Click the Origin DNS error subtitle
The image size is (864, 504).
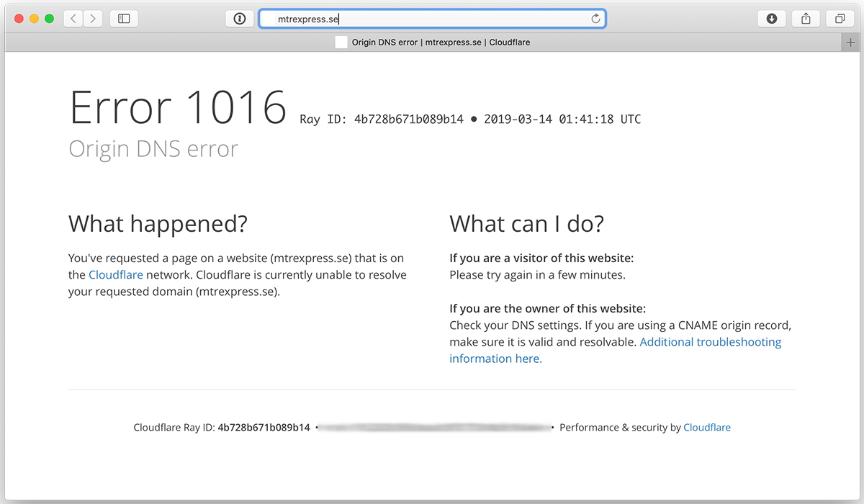click(x=153, y=149)
